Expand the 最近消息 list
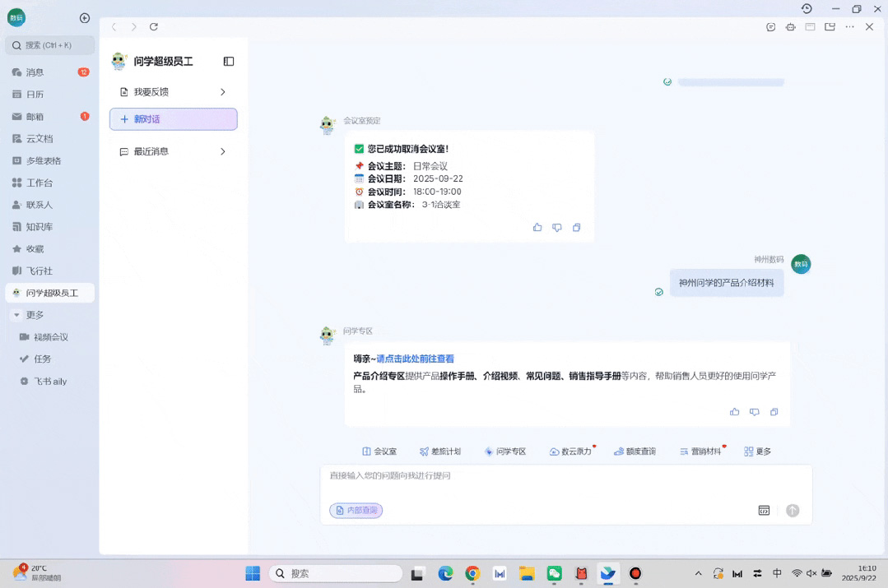The height and width of the screenshot is (588, 888). pos(222,152)
